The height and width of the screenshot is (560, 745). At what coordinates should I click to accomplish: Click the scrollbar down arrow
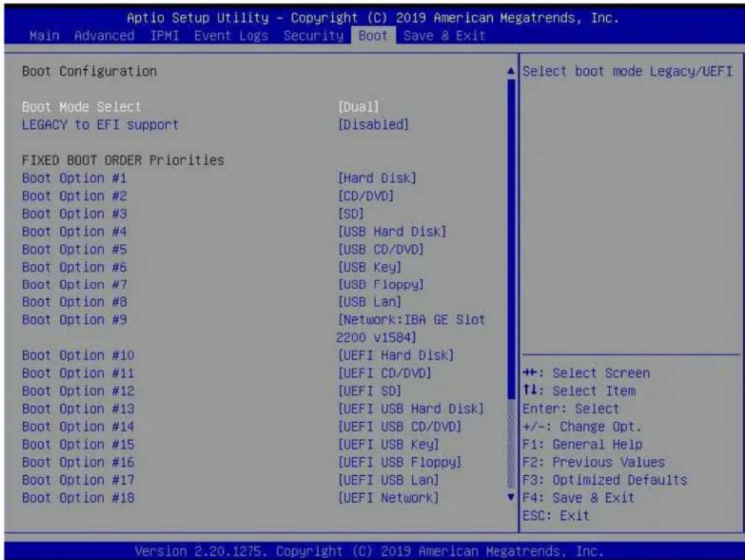coord(511,497)
